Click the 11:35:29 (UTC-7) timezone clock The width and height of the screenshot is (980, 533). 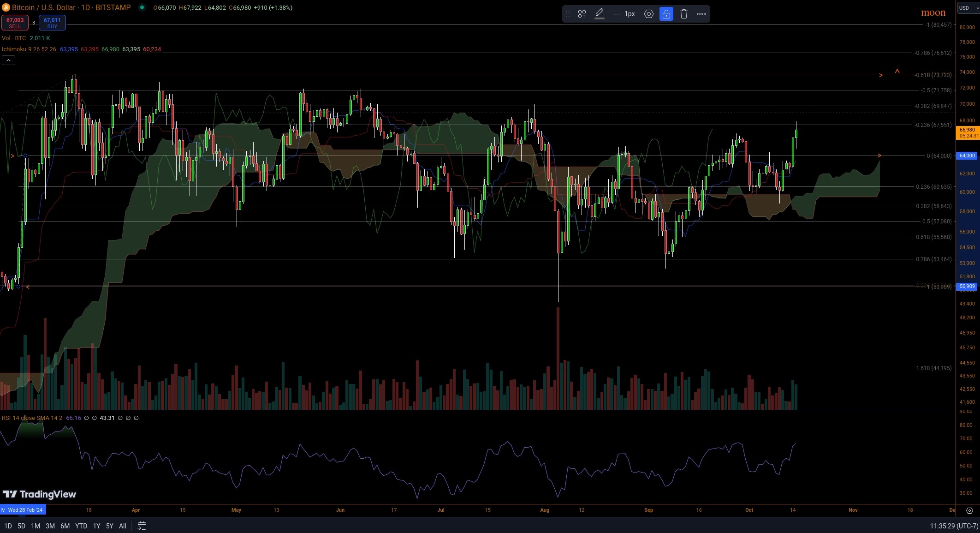pos(954,526)
